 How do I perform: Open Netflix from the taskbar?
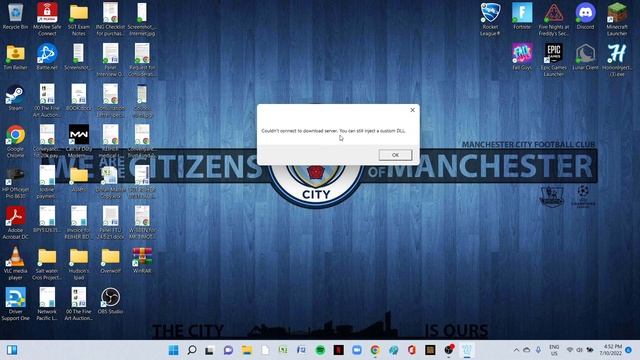(338, 350)
